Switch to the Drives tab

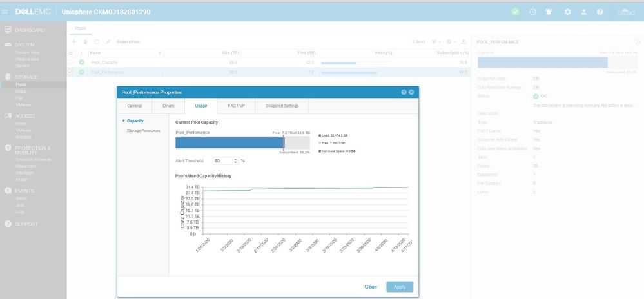(168, 106)
